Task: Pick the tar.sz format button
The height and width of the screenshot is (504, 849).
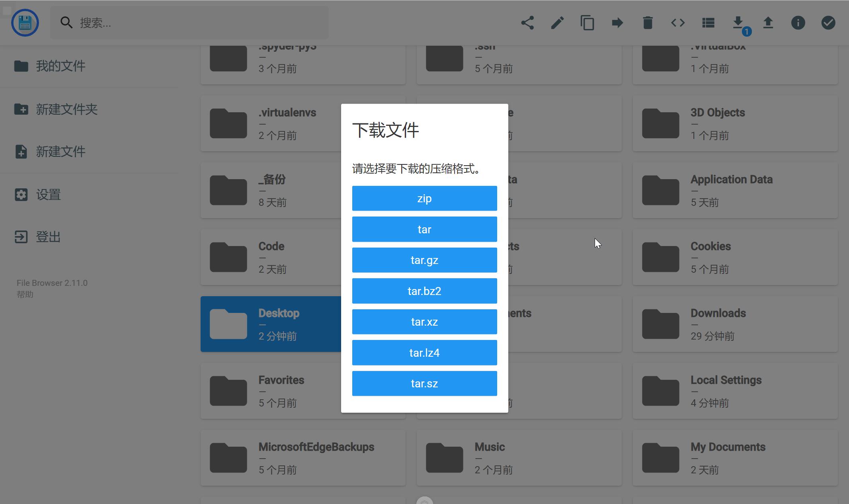Action: tap(424, 383)
